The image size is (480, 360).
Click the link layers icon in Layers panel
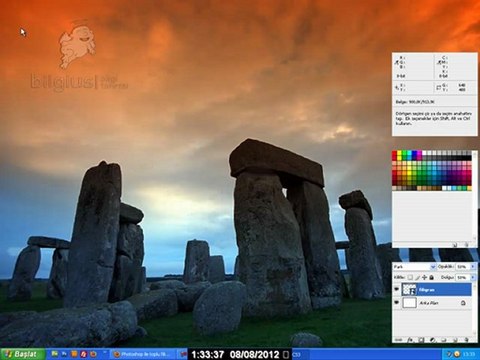398,340
